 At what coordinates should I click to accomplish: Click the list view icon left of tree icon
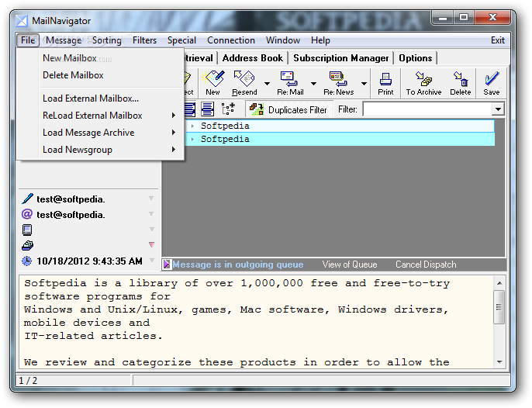click(x=207, y=109)
